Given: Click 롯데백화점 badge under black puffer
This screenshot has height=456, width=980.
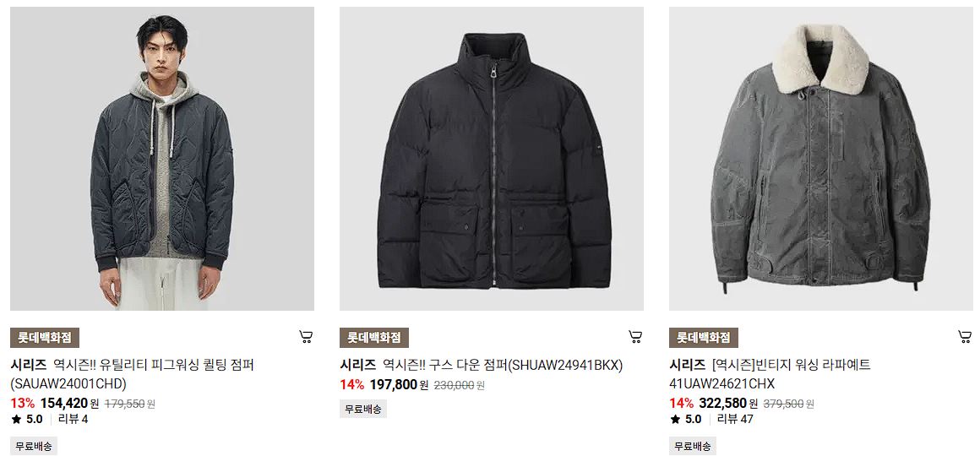Looking at the screenshot, I should pyautogui.click(x=373, y=338).
